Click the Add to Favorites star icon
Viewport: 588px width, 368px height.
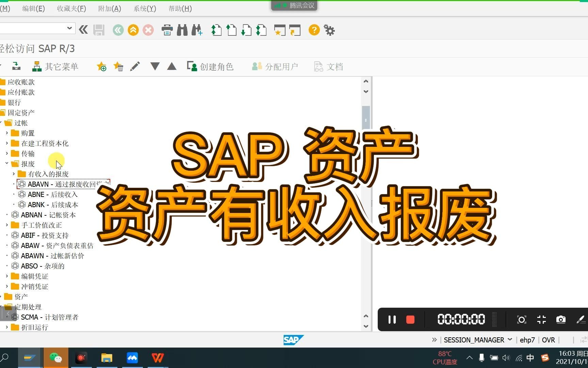coord(101,66)
